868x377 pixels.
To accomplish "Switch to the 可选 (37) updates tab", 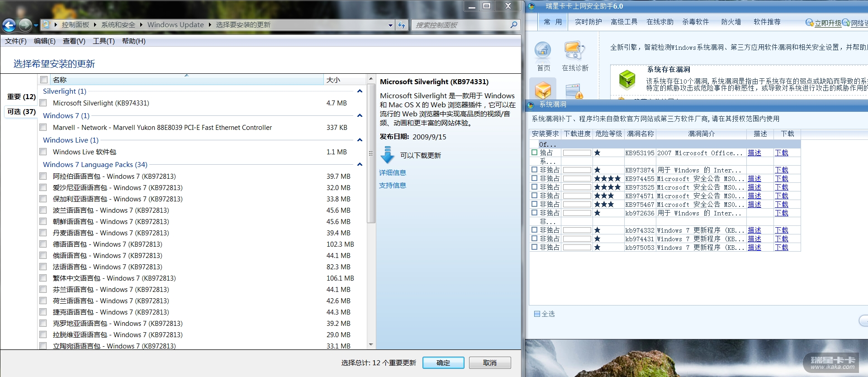I will pos(21,112).
